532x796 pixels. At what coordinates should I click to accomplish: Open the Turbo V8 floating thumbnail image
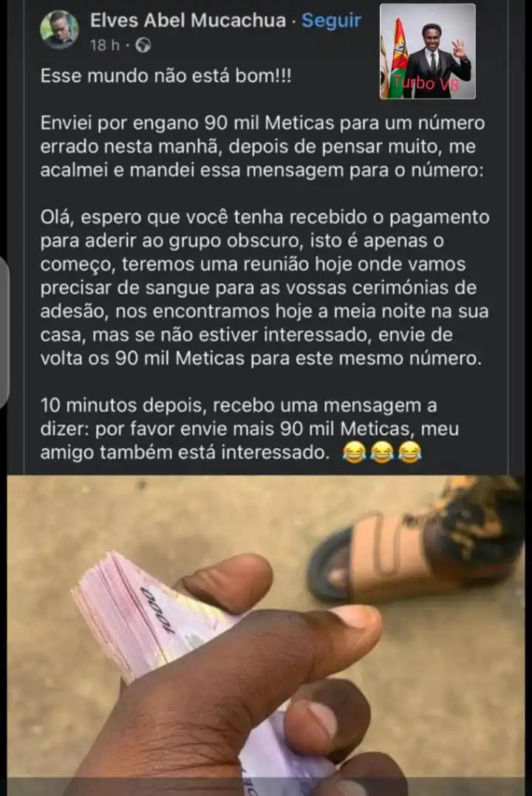tap(427, 51)
